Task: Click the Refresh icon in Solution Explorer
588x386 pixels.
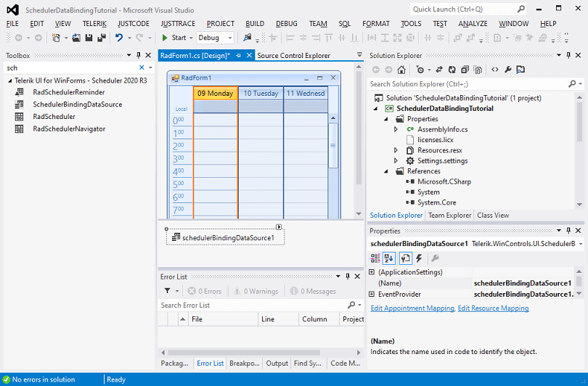Action: (x=452, y=70)
